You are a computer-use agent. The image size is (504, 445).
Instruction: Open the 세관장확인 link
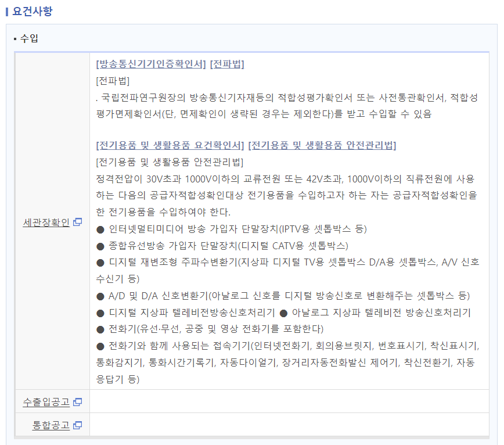(x=46, y=222)
